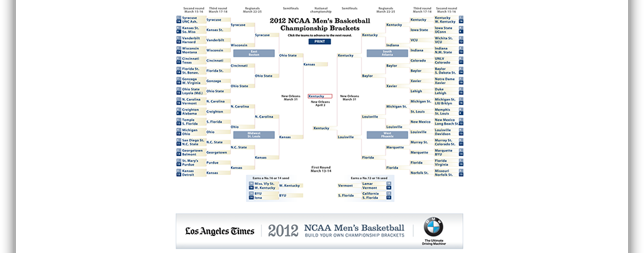Select the West Phoenix region label
Image resolution: width=644 pixels, height=253 pixels.
click(x=387, y=135)
